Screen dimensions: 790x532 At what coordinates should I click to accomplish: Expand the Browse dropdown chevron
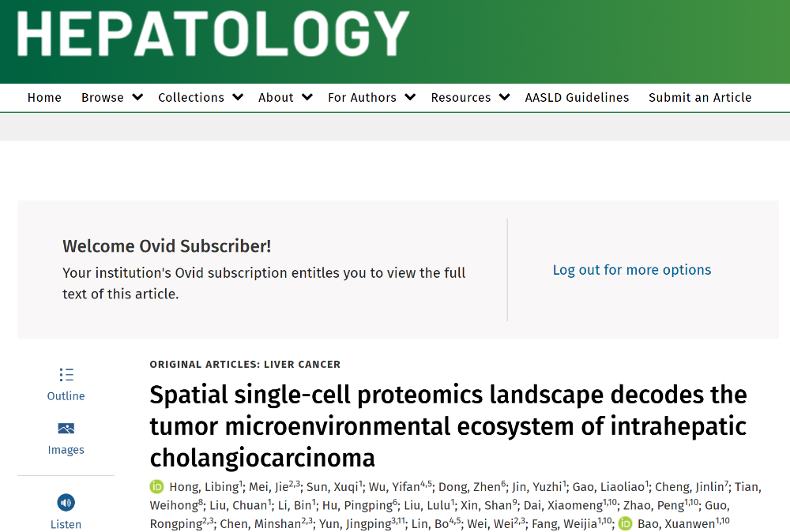pyautogui.click(x=137, y=97)
